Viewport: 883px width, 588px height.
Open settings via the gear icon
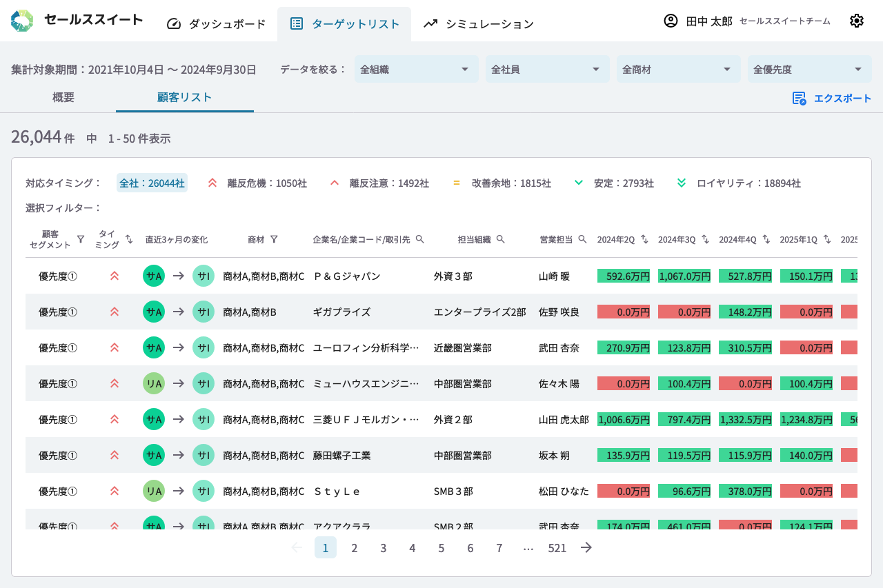pos(857,21)
